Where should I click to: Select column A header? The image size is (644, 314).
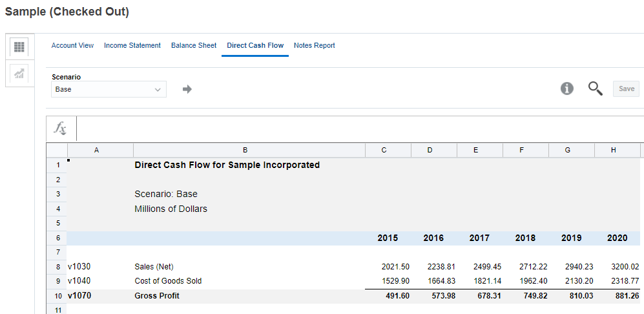[100, 150]
